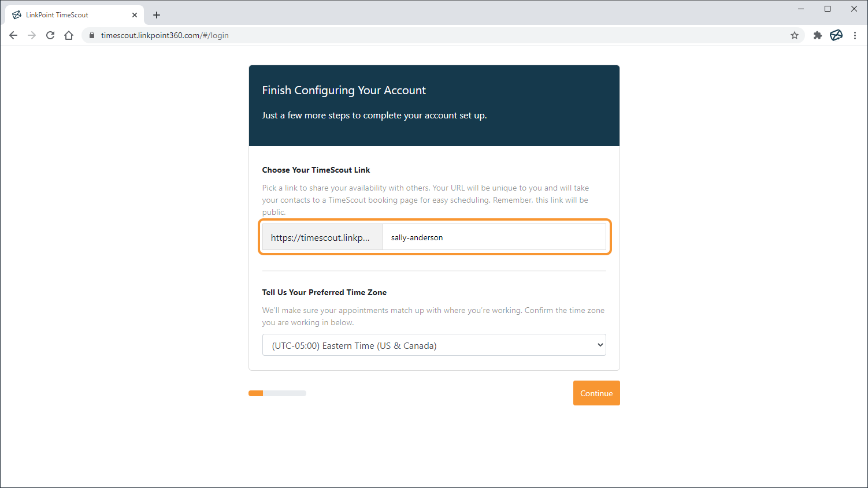View site info via the padlock icon
The height and width of the screenshot is (488, 868).
91,35
